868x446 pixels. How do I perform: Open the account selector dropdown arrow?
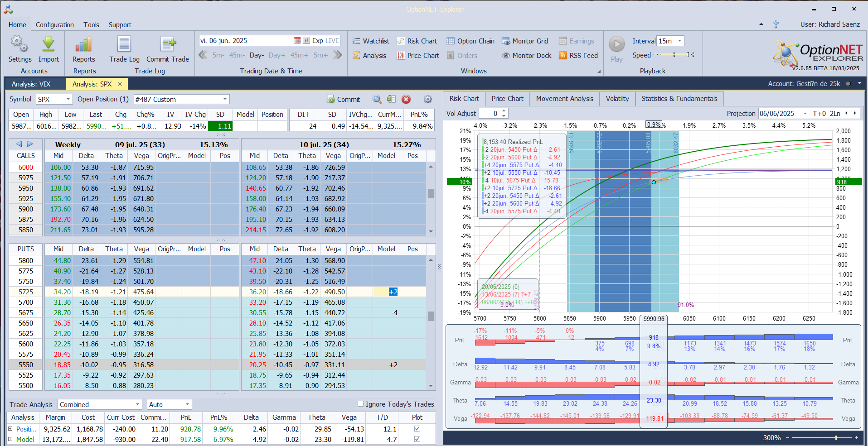tap(859, 84)
